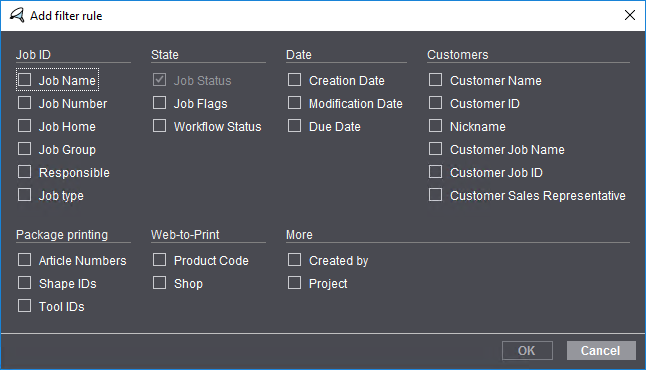Enable the Job Flags checkbox
Image resolution: width=646 pixels, height=370 pixels.
(159, 103)
